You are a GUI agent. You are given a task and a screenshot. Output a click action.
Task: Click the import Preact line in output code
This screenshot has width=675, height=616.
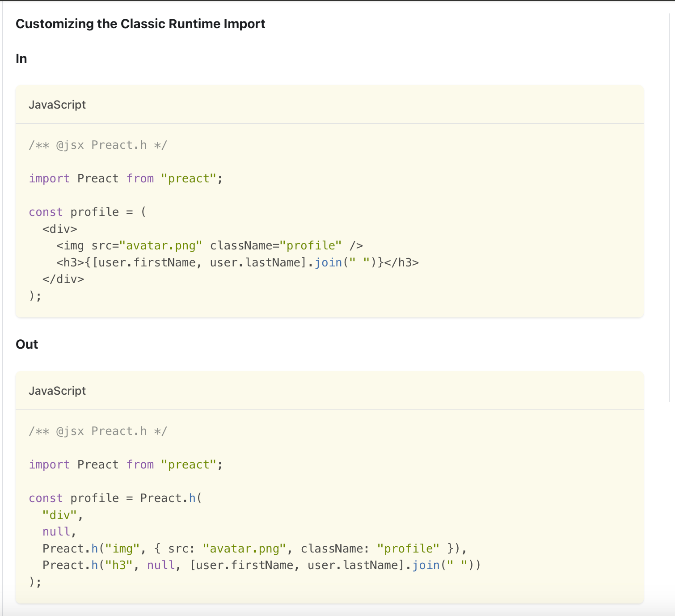click(x=126, y=464)
